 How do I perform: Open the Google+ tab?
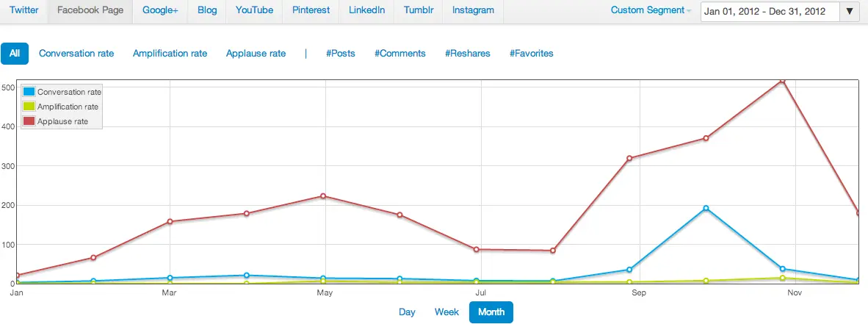coord(160,10)
